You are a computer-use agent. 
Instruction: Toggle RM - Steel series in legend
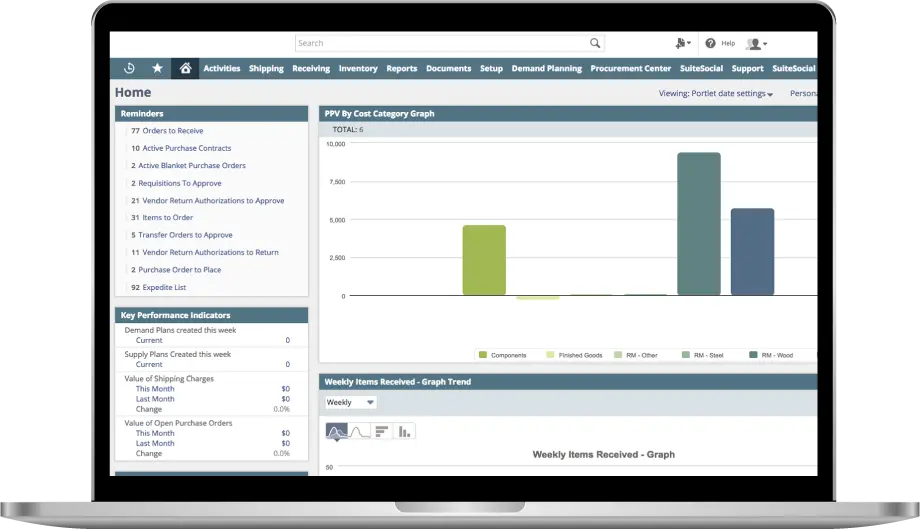pyautogui.click(x=702, y=355)
